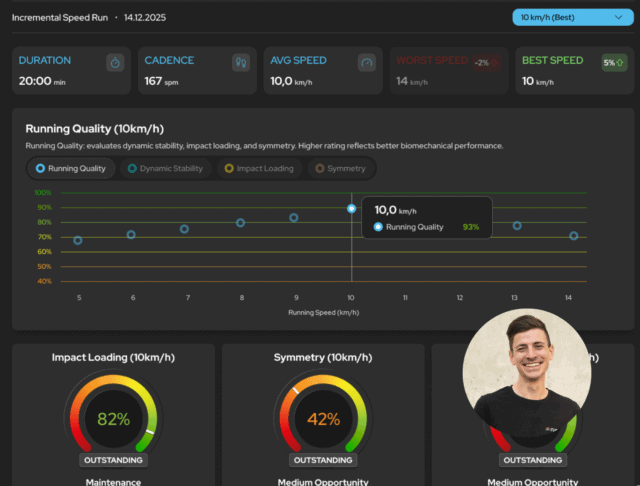This screenshot has height=486, width=640.
Task: Click the chevron arrow in the speed selector
Action: (618, 18)
